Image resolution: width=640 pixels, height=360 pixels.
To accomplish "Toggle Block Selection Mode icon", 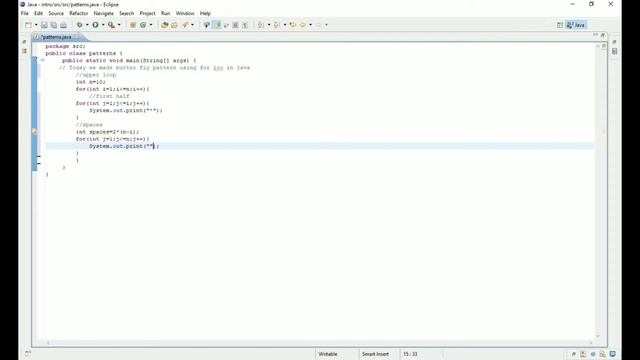I will click(x=236, y=25).
